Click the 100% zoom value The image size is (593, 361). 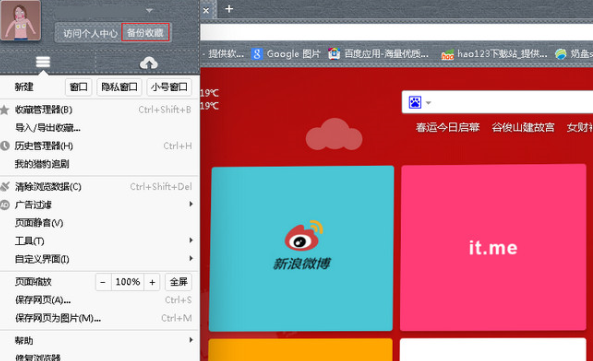pos(127,282)
